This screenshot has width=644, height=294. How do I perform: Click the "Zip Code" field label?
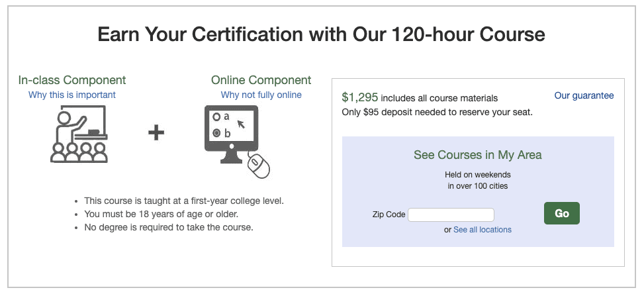[389, 215]
